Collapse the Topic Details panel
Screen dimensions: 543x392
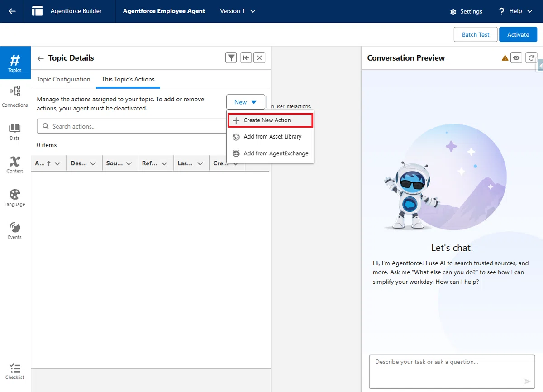point(246,57)
